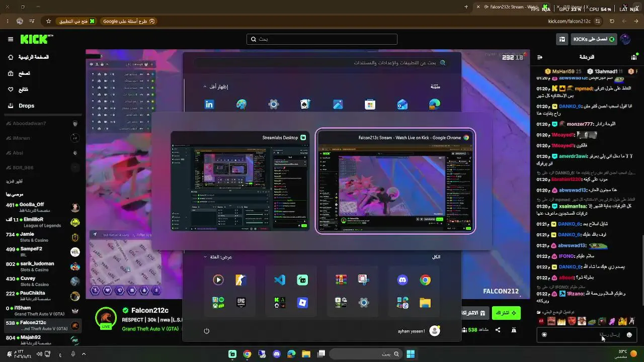Open Discord from the Windows taskbar
Viewport: 644px width, 362px height.
click(x=276, y=354)
